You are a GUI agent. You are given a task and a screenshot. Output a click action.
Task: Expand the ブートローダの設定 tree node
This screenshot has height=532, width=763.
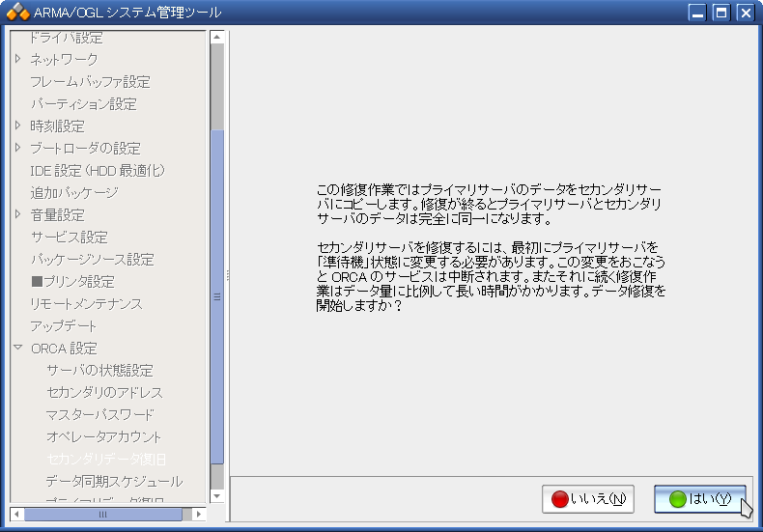point(17,148)
